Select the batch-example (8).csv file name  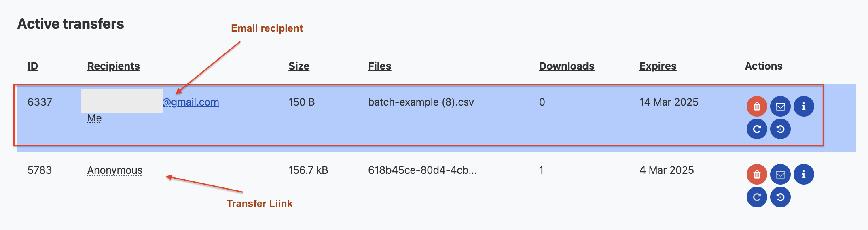(421, 102)
